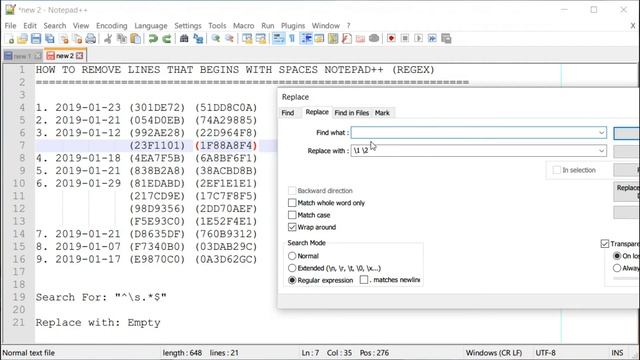This screenshot has width=640, height=360.
Task: Open the Encoding menu
Action: pyautogui.click(x=112, y=26)
